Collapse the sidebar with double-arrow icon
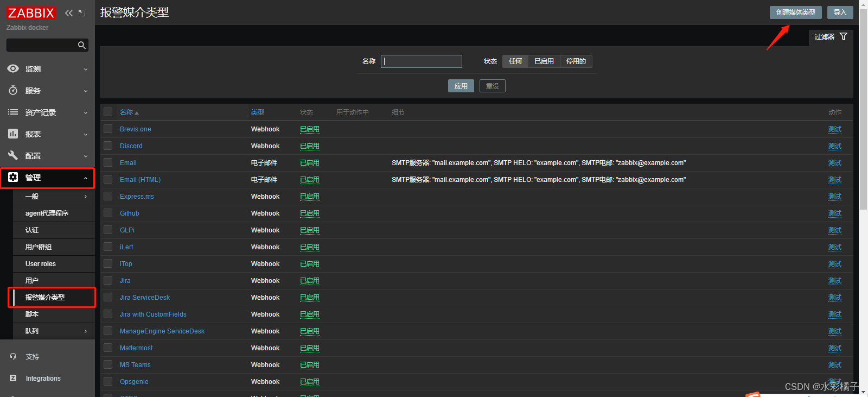This screenshot has height=397, width=868. click(x=69, y=13)
